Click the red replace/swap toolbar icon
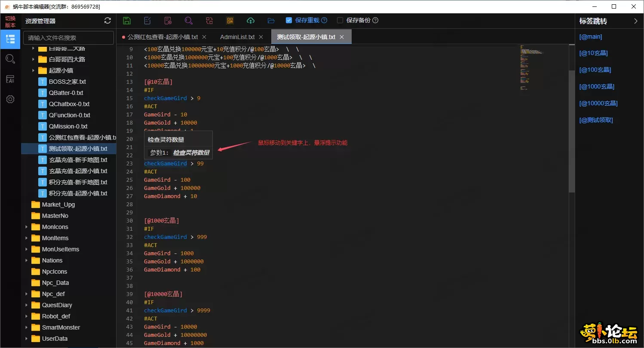This screenshot has width=644, height=348. [209, 21]
